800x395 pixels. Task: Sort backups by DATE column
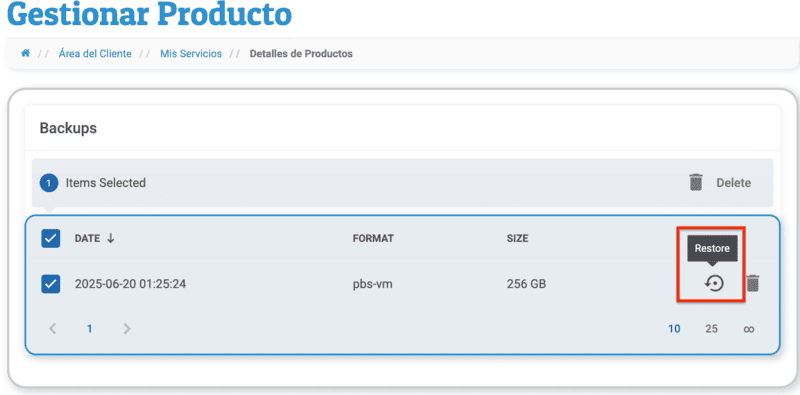click(x=87, y=238)
